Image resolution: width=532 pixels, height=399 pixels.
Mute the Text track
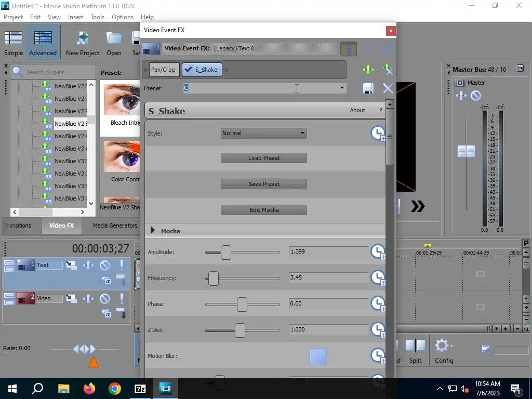click(x=105, y=265)
